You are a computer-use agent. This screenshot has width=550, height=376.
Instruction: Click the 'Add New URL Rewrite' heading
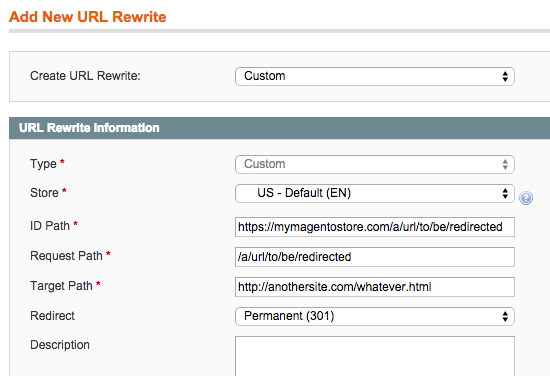tap(88, 17)
